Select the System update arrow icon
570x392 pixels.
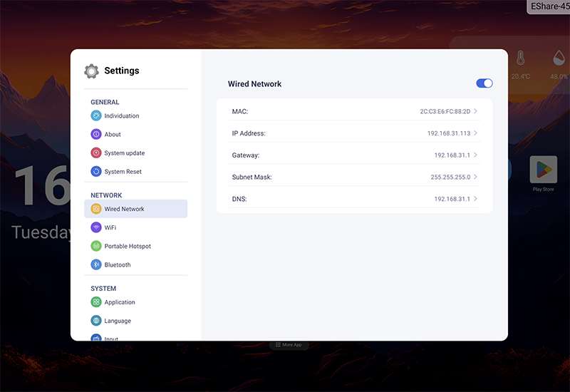tap(96, 153)
